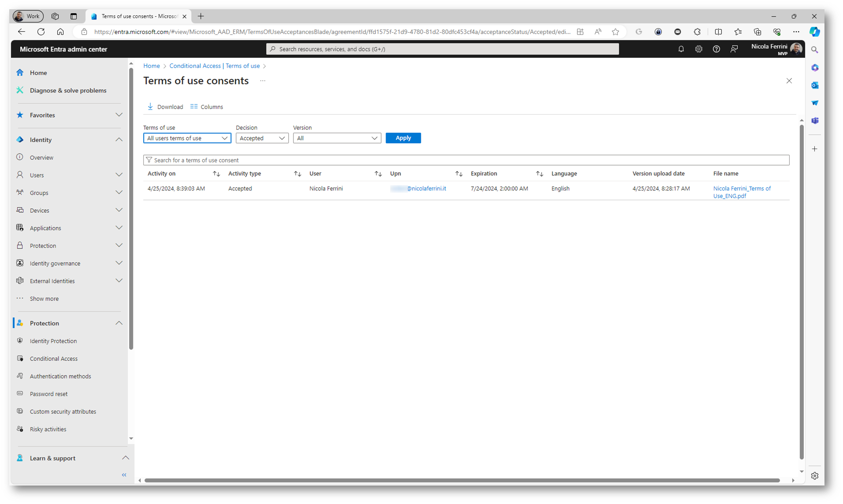
Task: Open the Columns chooser
Action: (x=207, y=107)
